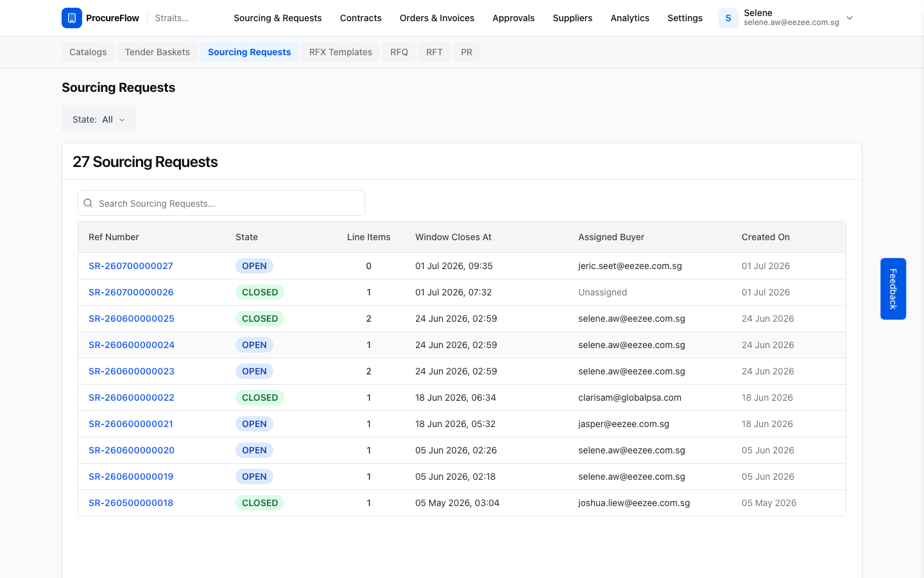Select the Sourcing Requests tab
Screen dimensions: 924x578
250,52
